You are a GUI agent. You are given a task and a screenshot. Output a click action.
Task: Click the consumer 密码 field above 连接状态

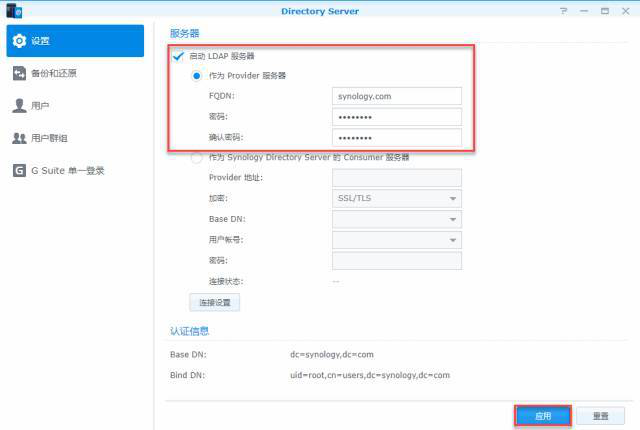(397, 261)
